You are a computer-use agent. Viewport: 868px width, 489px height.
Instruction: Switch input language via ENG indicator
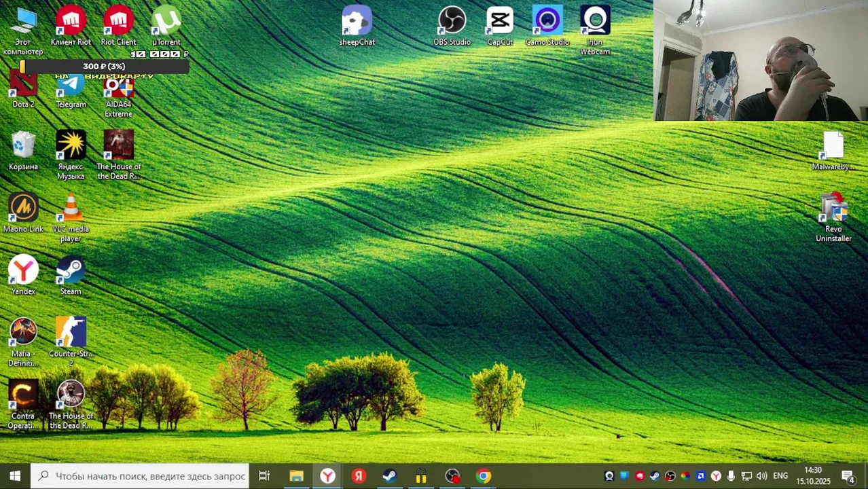click(x=780, y=476)
